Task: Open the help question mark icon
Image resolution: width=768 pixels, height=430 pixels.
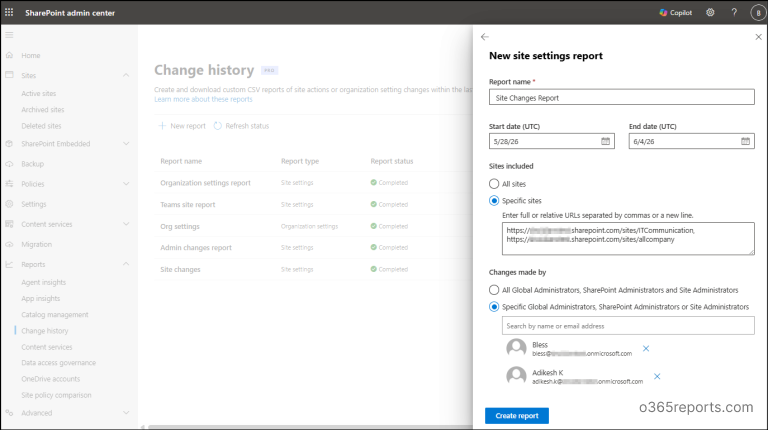Action: point(734,13)
